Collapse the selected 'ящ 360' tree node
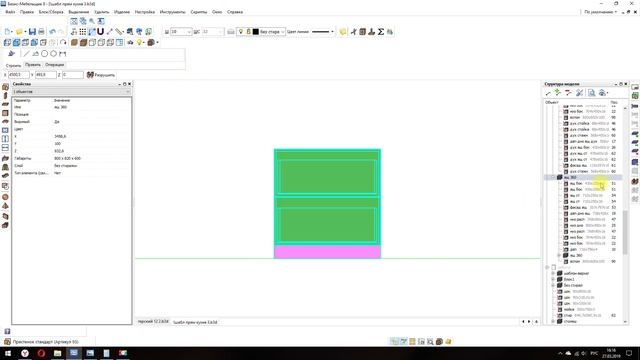640x360 pixels. 553,178
